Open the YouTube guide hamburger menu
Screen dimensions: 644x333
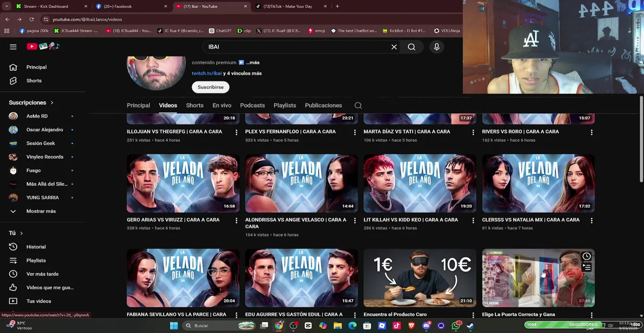pyautogui.click(x=13, y=47)
